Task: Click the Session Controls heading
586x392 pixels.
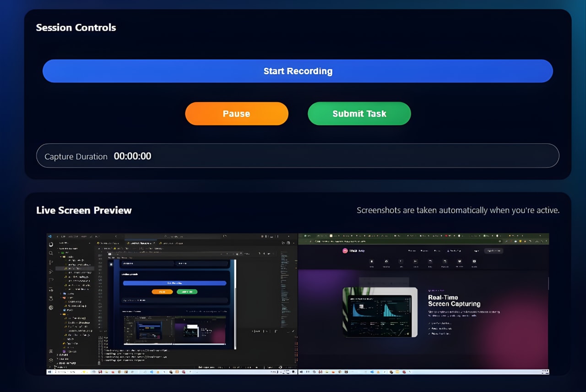Action: coord(76,27)
